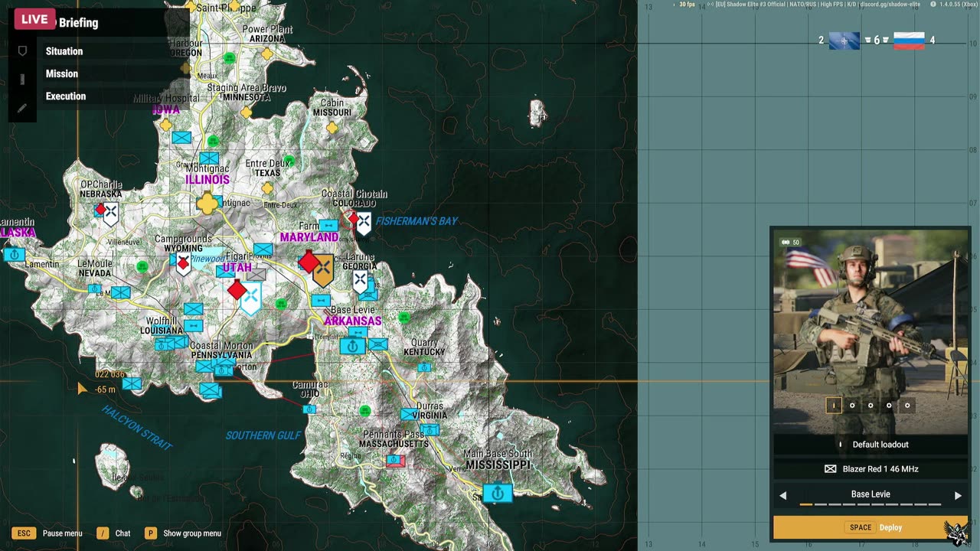Open the Blazer Red 1 46 MHz group selector
The width and height of the screenshot is (980, 551).
tap(871, 469)
